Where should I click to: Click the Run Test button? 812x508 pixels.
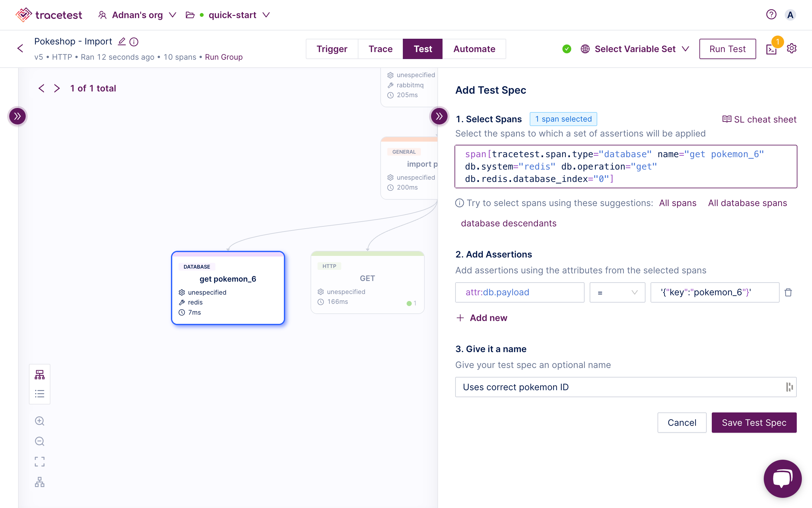pos(727,49)
